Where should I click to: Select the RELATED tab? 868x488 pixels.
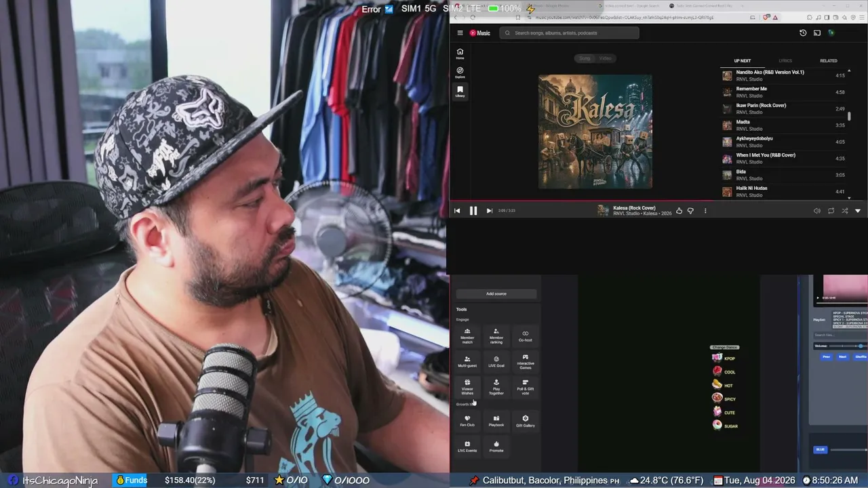pos(829,61)
